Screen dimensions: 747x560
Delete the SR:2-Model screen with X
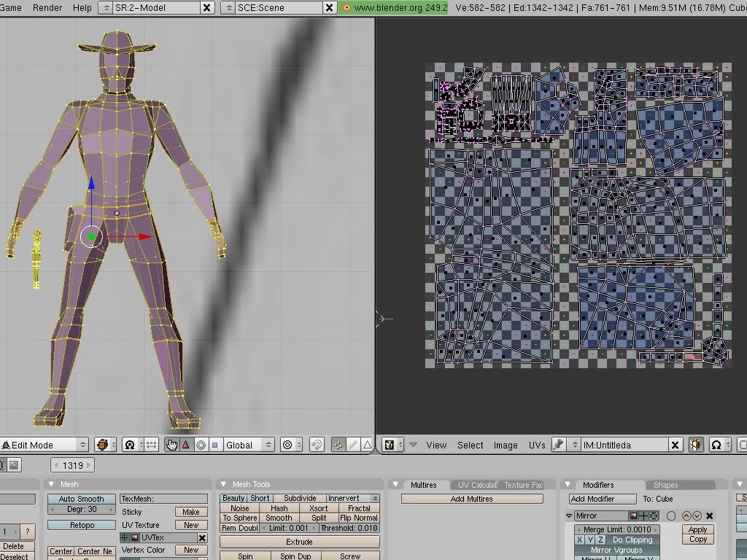point(206,7)
